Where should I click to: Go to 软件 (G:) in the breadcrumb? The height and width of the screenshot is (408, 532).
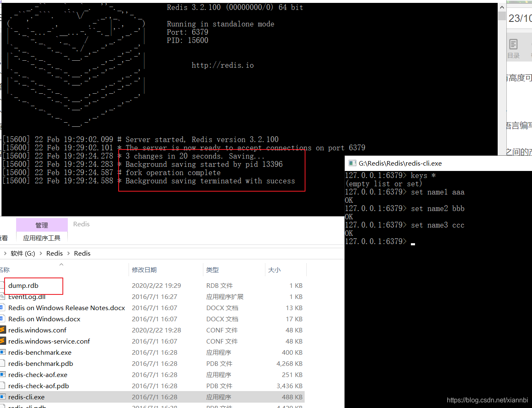coord(23,254)
